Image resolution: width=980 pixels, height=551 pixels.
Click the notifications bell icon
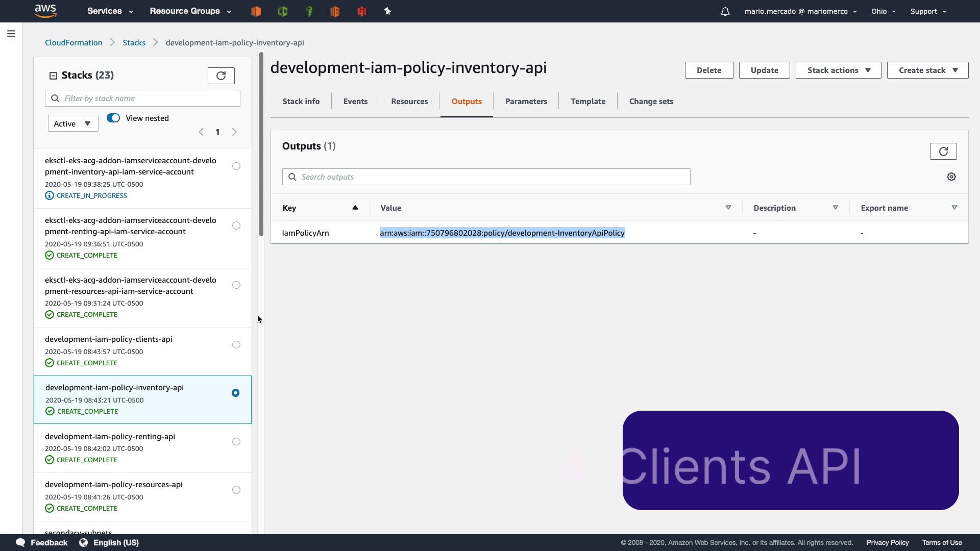click(x=725, y=11)
